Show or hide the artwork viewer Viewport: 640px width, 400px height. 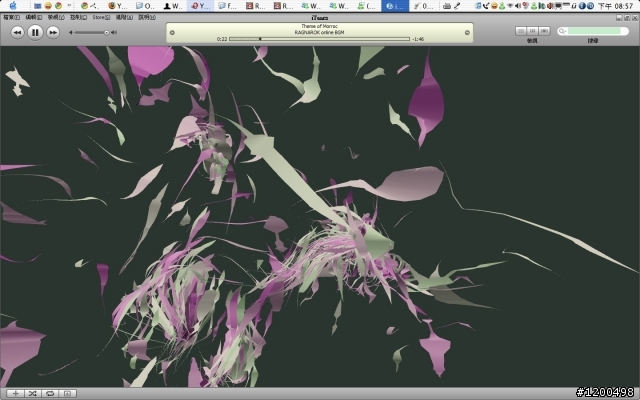(x=67, y=393)
